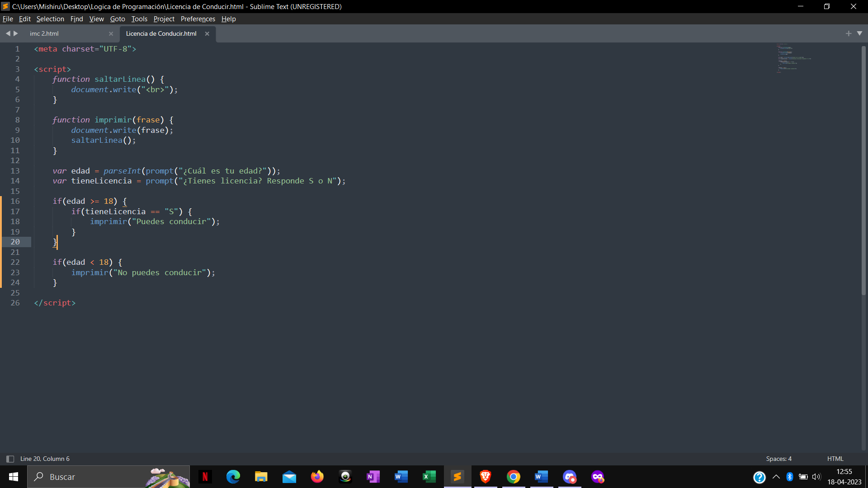Add a new tab with plus icon
Viewport: 868px width, 488px height.
[x=849, y=33]
